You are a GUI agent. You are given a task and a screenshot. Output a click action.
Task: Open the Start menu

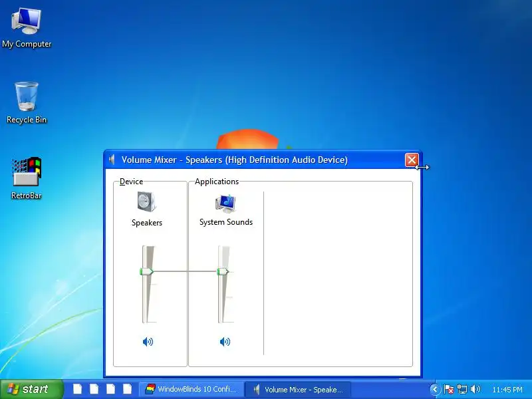[x=32, y=389]
